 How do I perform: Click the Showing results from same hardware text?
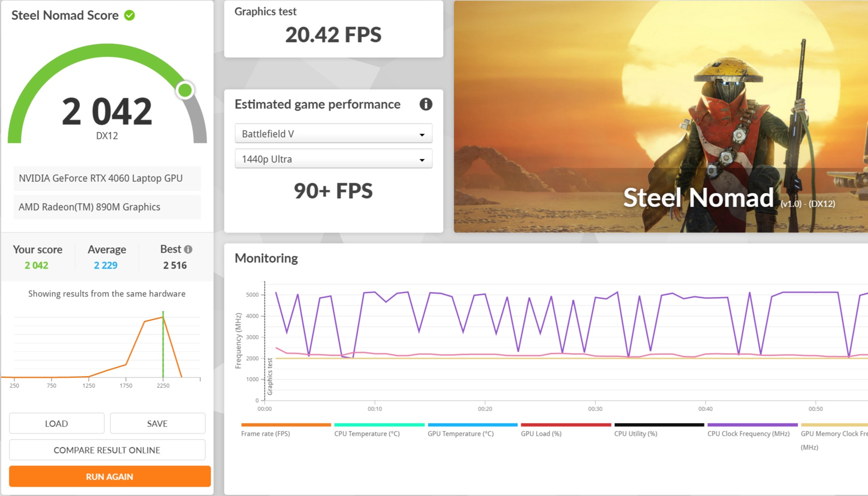click(107, 294)
